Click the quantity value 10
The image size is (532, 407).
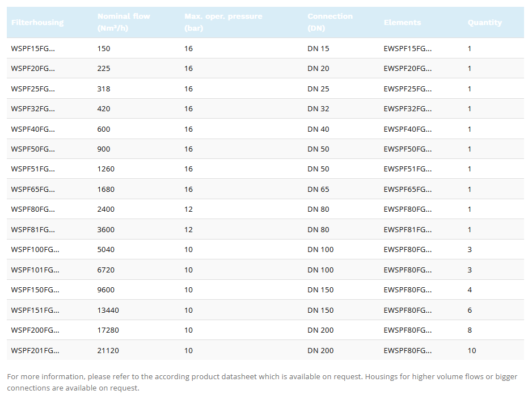tap(472, 351)
